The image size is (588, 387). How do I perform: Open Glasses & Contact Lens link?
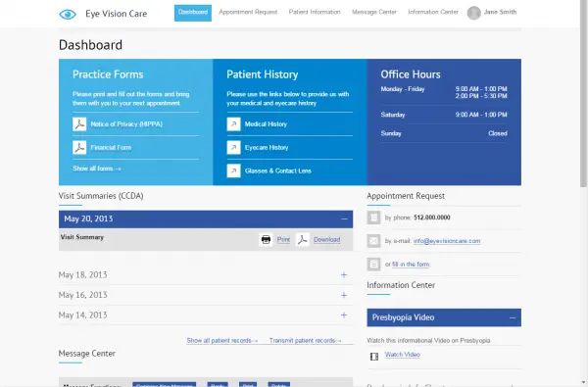point(278,170)
